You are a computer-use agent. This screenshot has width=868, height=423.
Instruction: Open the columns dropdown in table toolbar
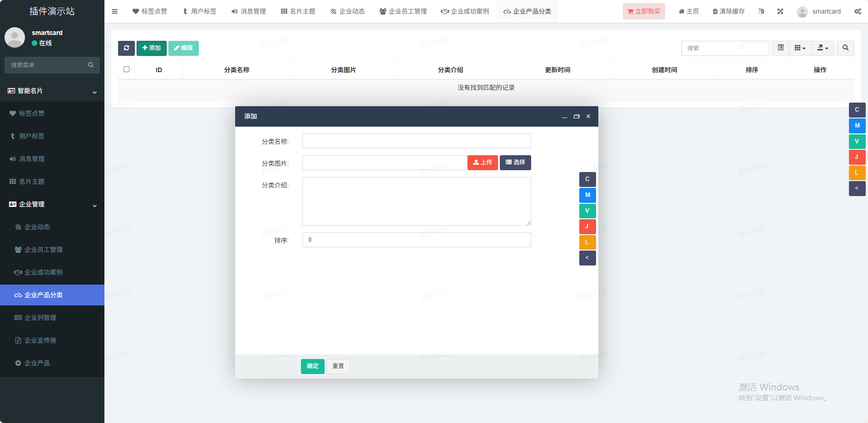coord(800,48)
